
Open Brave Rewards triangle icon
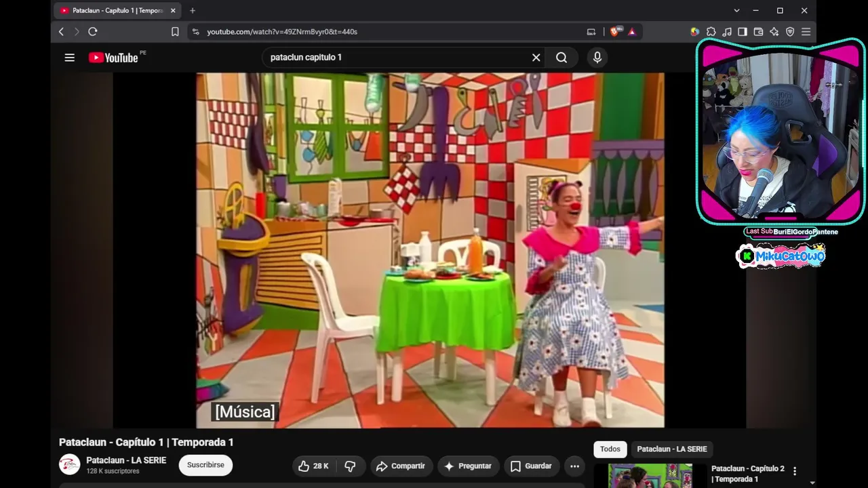tap(632, 32)
